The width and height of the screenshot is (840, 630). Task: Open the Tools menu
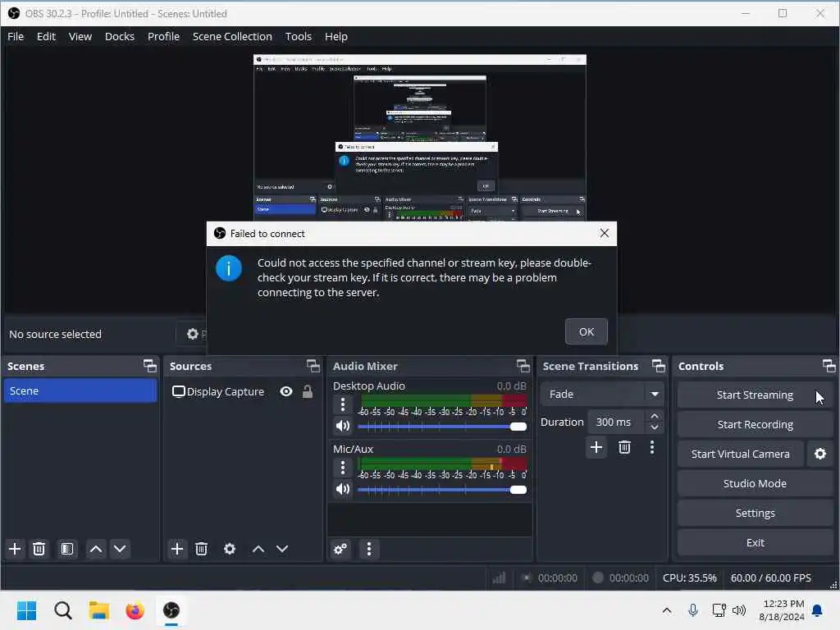click(299, 36)
